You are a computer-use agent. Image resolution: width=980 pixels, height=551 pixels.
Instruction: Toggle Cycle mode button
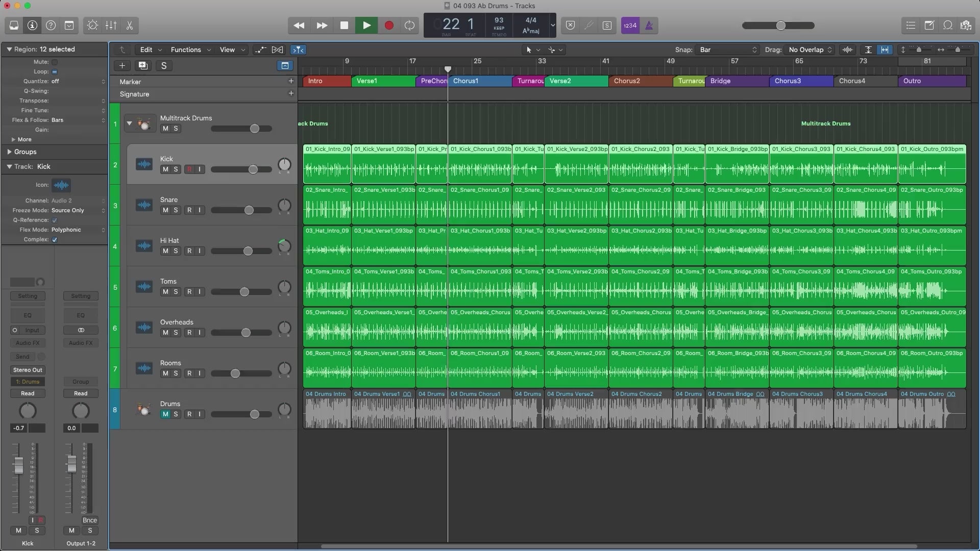[409, 25]
